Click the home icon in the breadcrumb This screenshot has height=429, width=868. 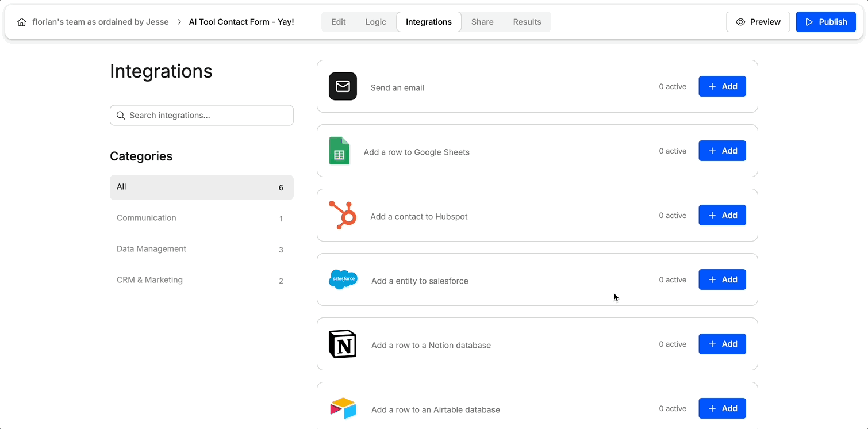click(21, 21)
